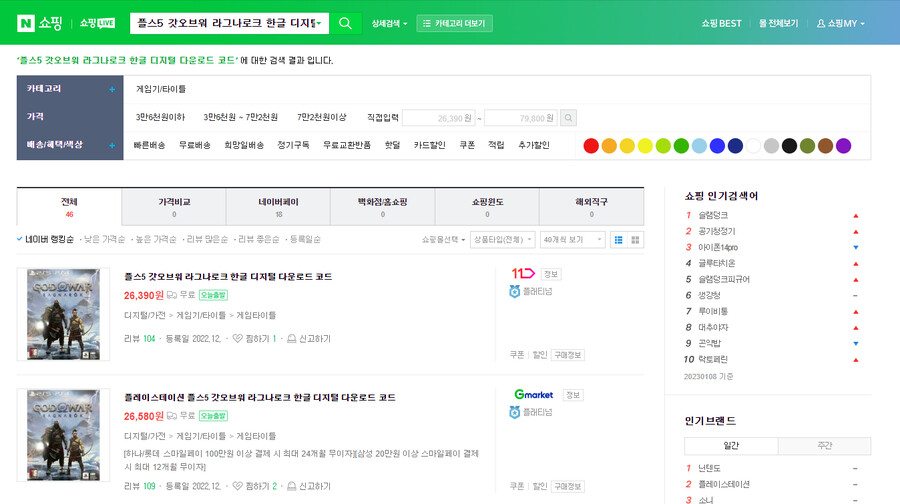Click the 게임기/타이틀 category link
900x504 pixels.
click(x=161, y=89)
